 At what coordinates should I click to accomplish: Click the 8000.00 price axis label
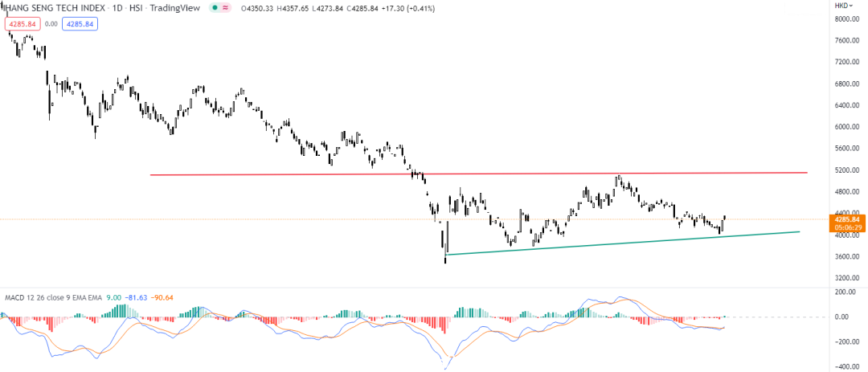(x=848, y=18)
